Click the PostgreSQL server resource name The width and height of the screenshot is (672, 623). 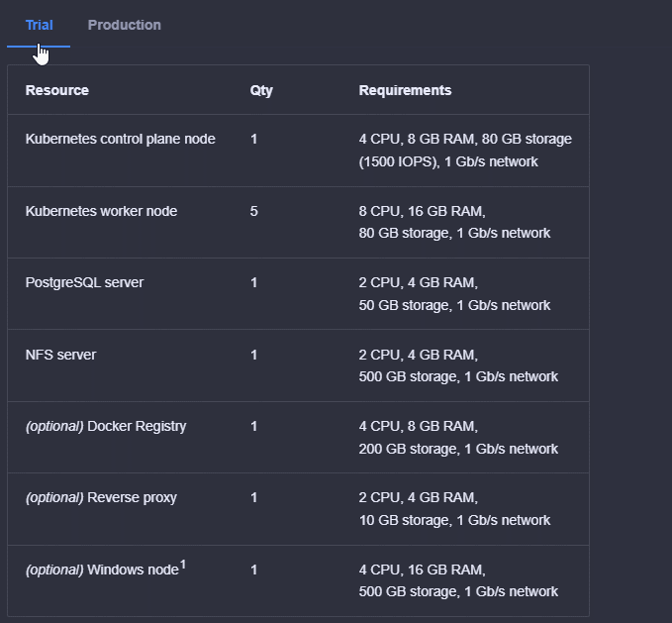[84, 282]
